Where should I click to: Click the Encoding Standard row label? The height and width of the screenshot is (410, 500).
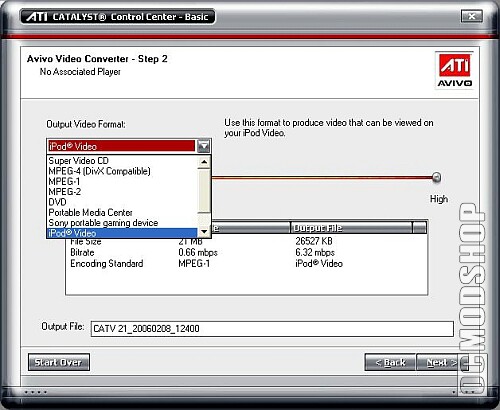(107, 264)
